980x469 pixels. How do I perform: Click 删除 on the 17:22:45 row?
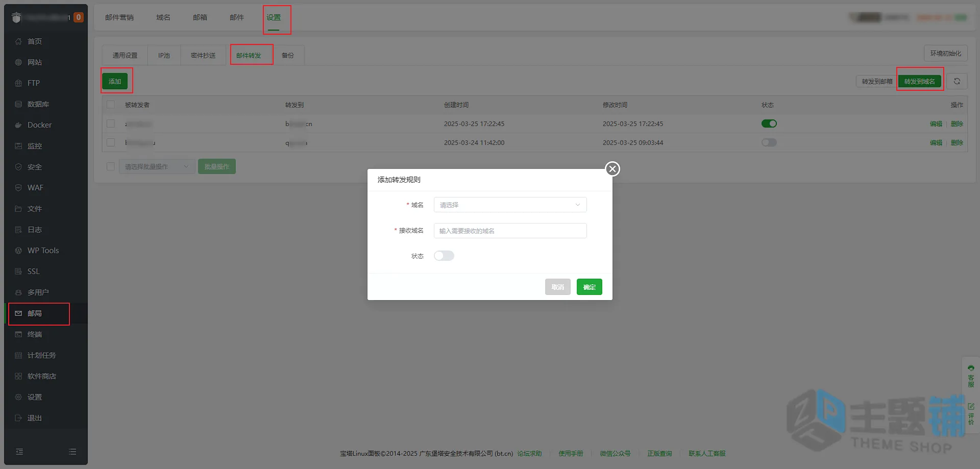pyautogui.click(x=957, y=124)
